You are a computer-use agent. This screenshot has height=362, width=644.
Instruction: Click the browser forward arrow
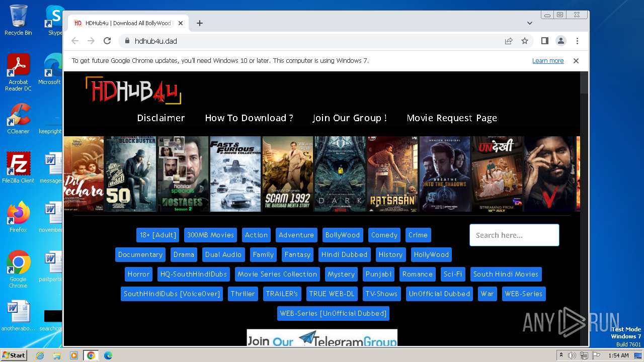point(91,41)
